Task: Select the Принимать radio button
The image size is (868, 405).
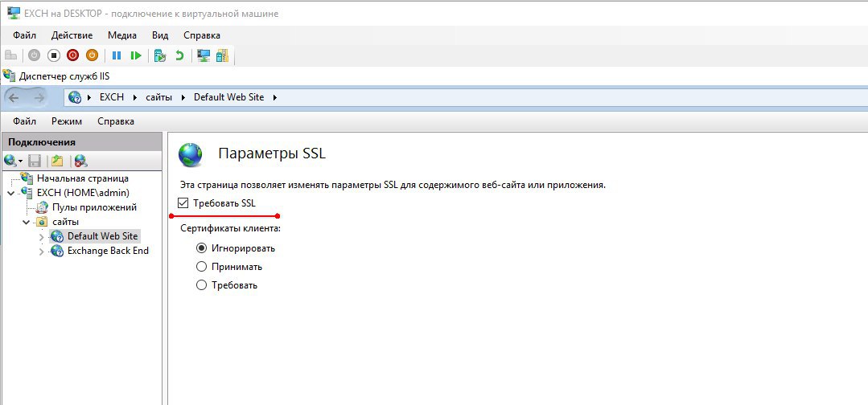Action: [x=201, y=267]
